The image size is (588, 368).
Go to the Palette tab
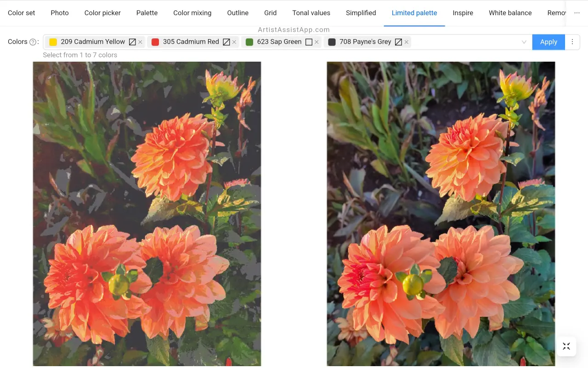(x=147, y=13)
